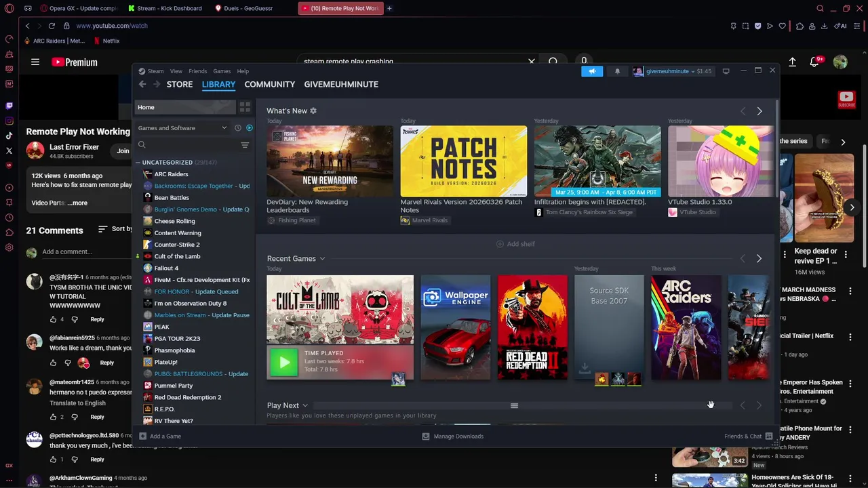Like the fabianrein5925 comment

click(53, 363)
